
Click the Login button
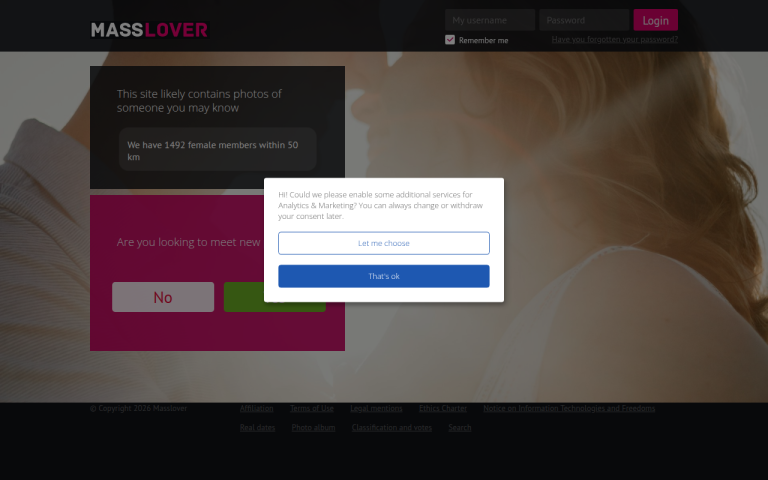[x=655, y=20]
